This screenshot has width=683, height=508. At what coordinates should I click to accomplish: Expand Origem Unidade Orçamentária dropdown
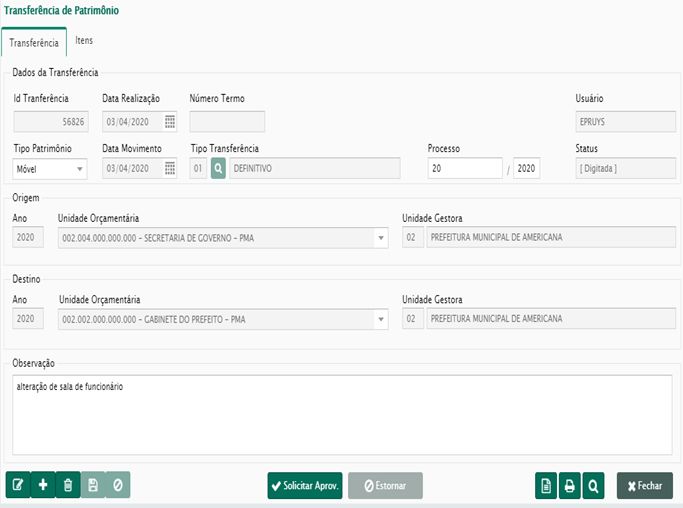click(381, 238)
